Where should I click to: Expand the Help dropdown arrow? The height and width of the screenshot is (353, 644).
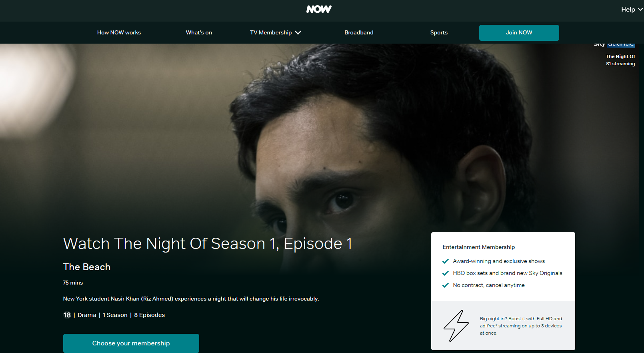pos(640,9)
